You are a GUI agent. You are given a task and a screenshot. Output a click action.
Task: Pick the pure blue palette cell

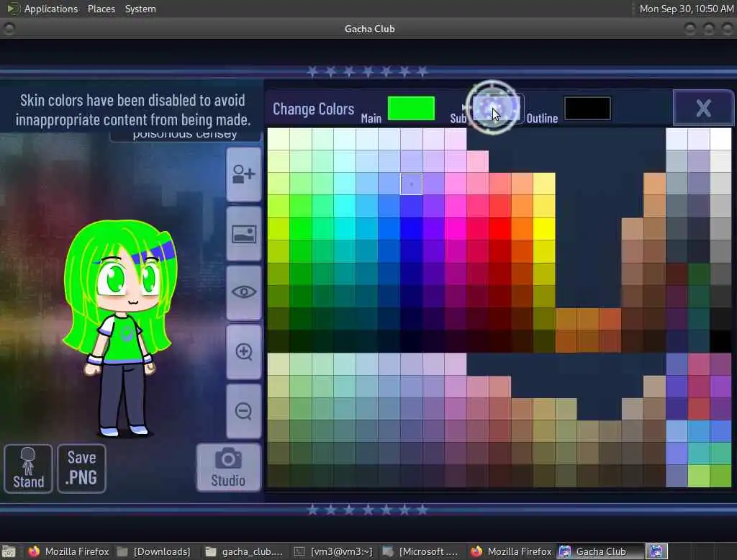tap(411, 228)
